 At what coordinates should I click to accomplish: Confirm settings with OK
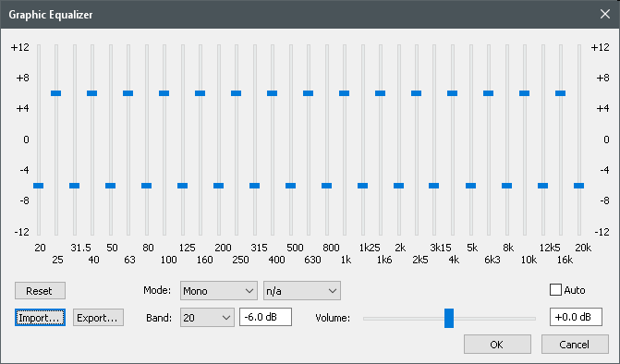497,345
